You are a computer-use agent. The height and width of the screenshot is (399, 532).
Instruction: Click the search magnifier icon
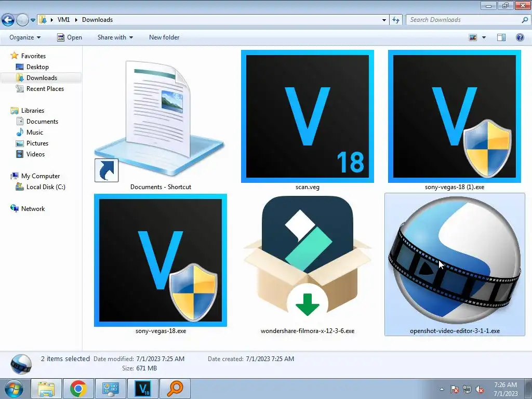click(x=525, y=20)
